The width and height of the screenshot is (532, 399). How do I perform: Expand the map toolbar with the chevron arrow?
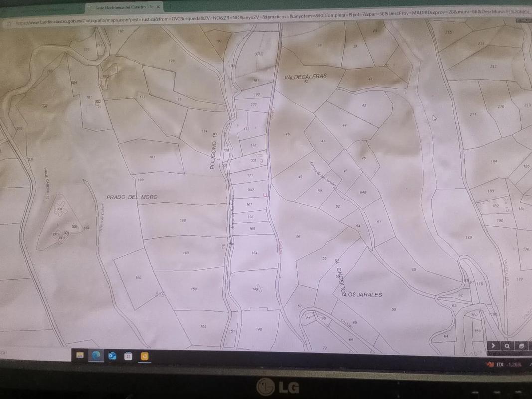coord(493,346)
